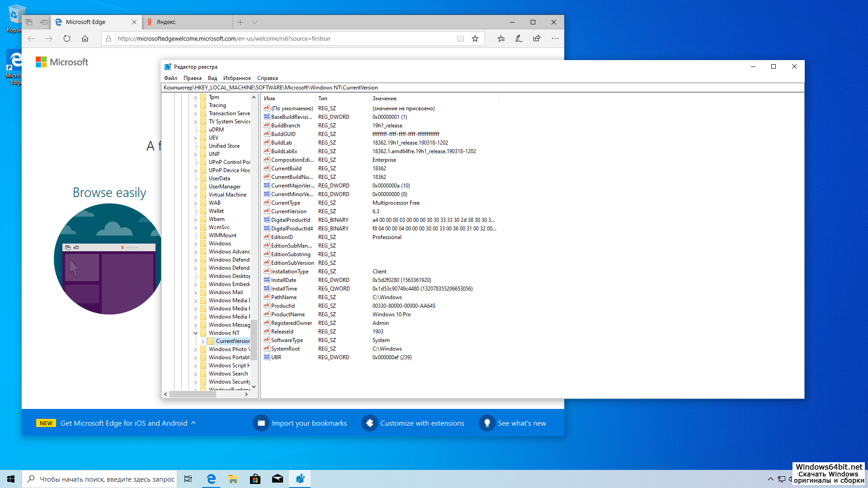Viewport: 868px width, 488px height.
Task: Click the Edge refresh page icon
Action: [x=67, y=39]
